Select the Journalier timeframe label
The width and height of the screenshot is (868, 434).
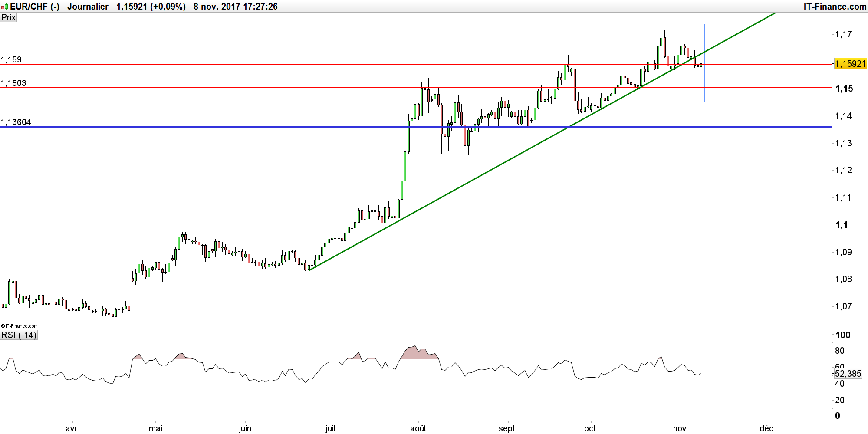pyautogui.click(x=88, y=7)
